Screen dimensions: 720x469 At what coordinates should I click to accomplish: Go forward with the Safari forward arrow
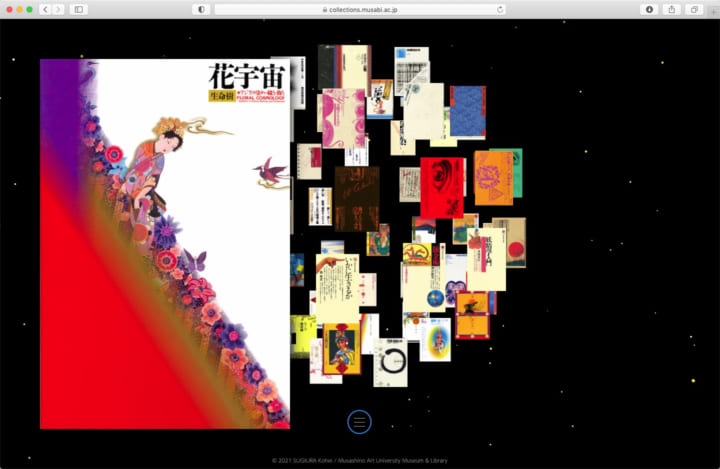click(x=58, y=9)
